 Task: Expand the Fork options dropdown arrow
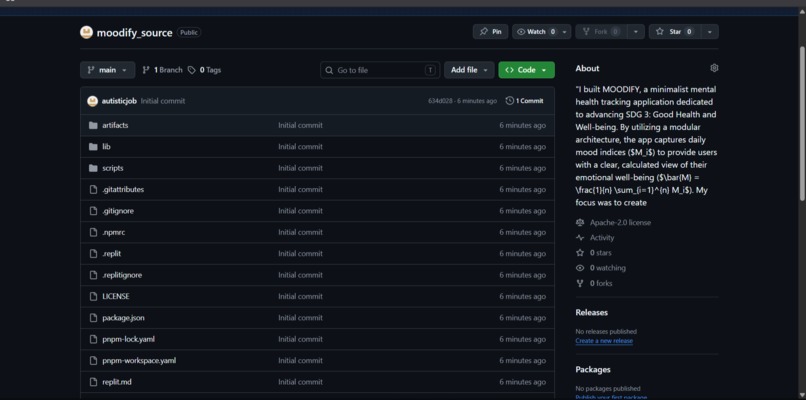pos(635,32)
